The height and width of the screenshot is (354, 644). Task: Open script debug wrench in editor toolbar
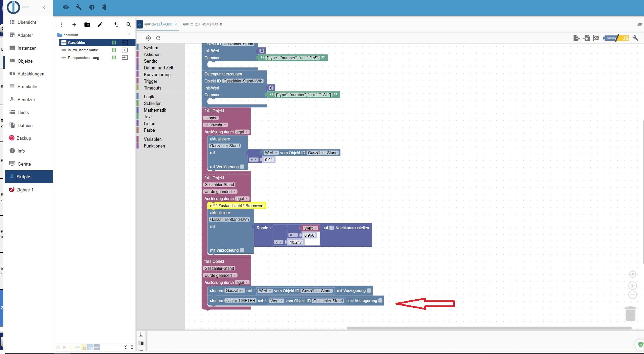636,38
